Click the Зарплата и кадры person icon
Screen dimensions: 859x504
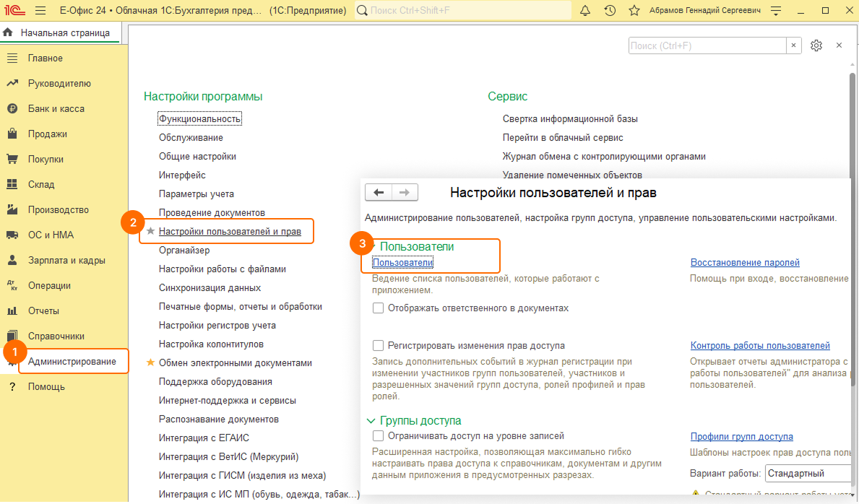(x=12, y=260)
